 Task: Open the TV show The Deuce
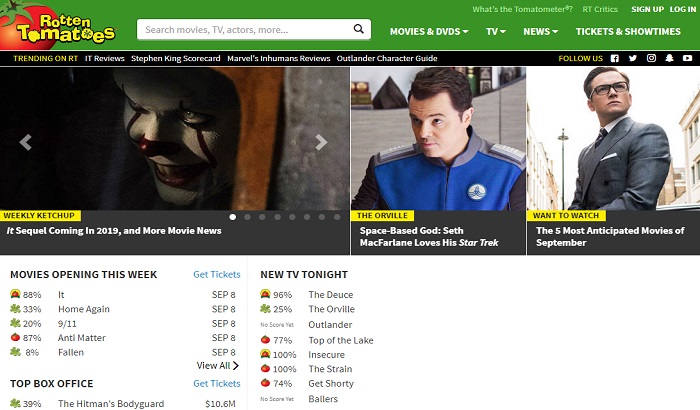[x=330, y=294]
